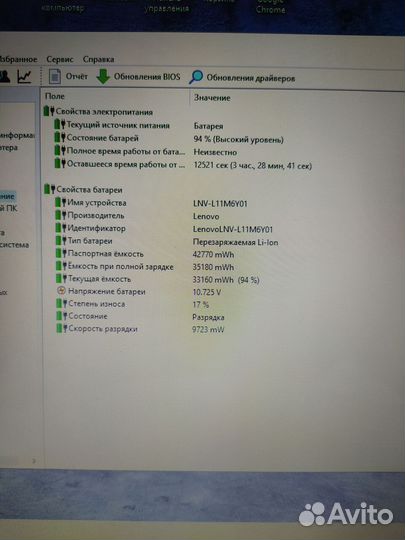The image size is (405, 540).
Task: Click battery icon beside Полное время работы
Action: (60, 151)
